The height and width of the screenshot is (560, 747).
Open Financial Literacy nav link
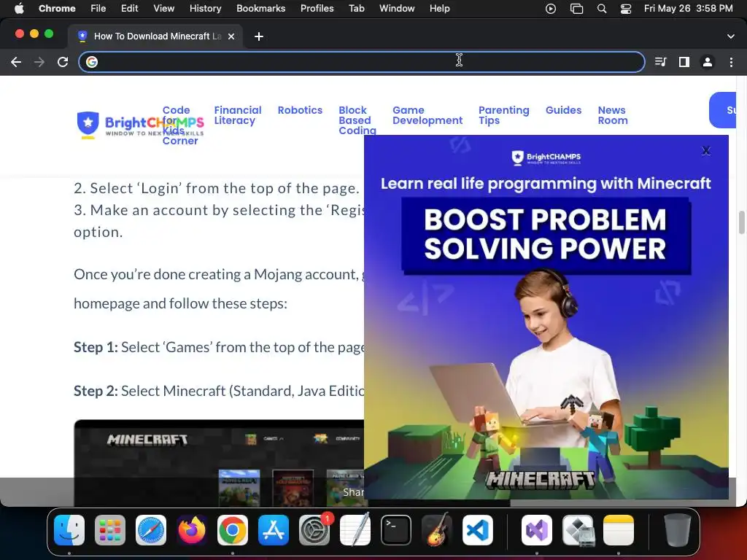(238, 115)
